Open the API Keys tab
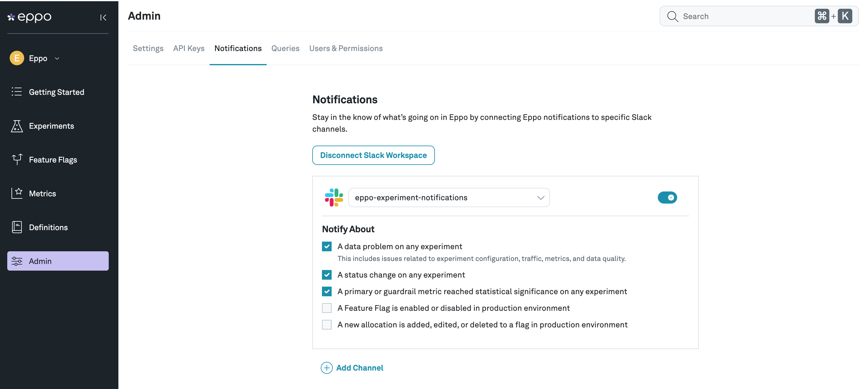Viewport: 868px width, 389px height. click(x=188, y=48)
